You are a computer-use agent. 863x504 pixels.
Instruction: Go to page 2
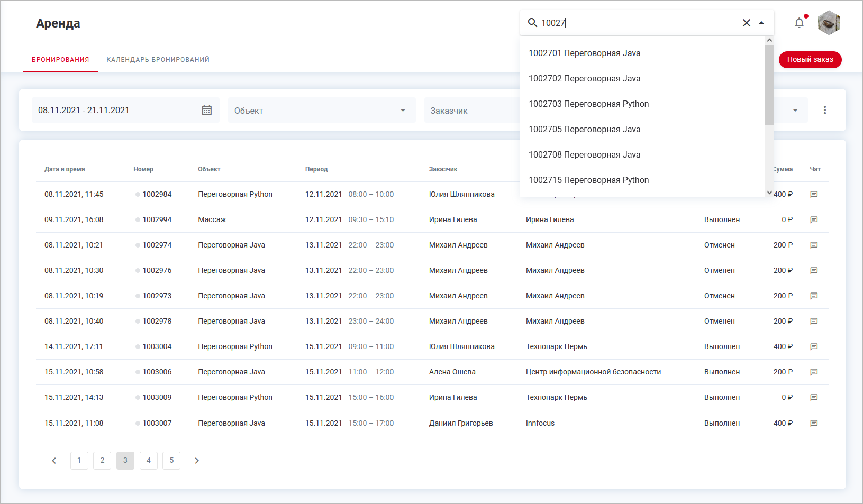coord(102,461)
